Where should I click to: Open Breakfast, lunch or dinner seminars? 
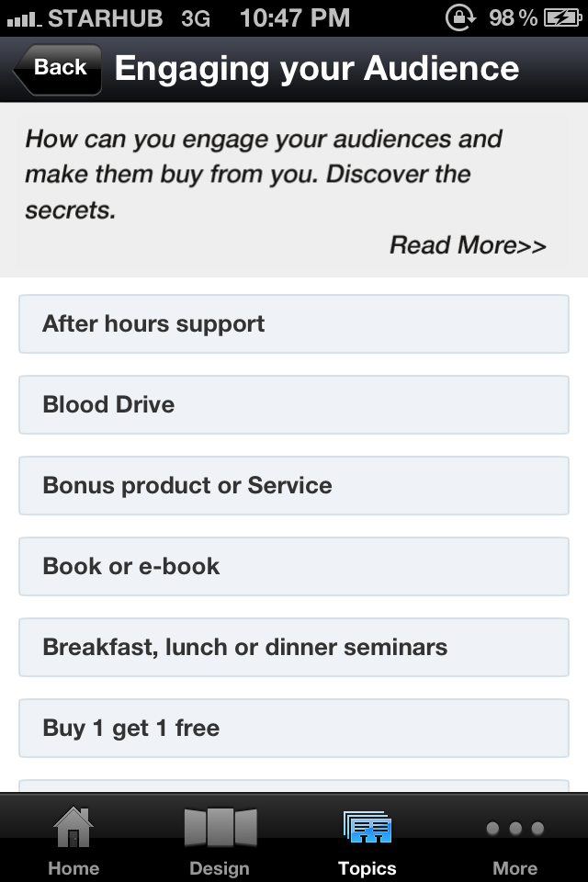(x=294, y=648)
